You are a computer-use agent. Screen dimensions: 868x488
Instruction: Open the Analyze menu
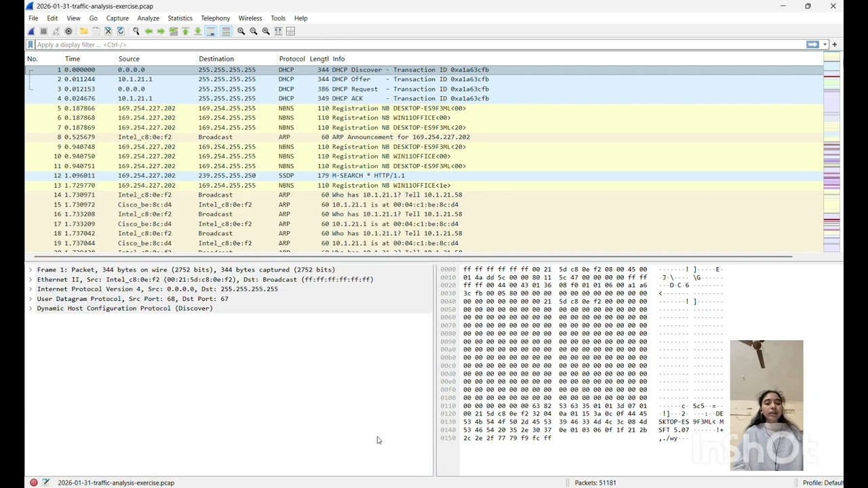click(148, 18)
